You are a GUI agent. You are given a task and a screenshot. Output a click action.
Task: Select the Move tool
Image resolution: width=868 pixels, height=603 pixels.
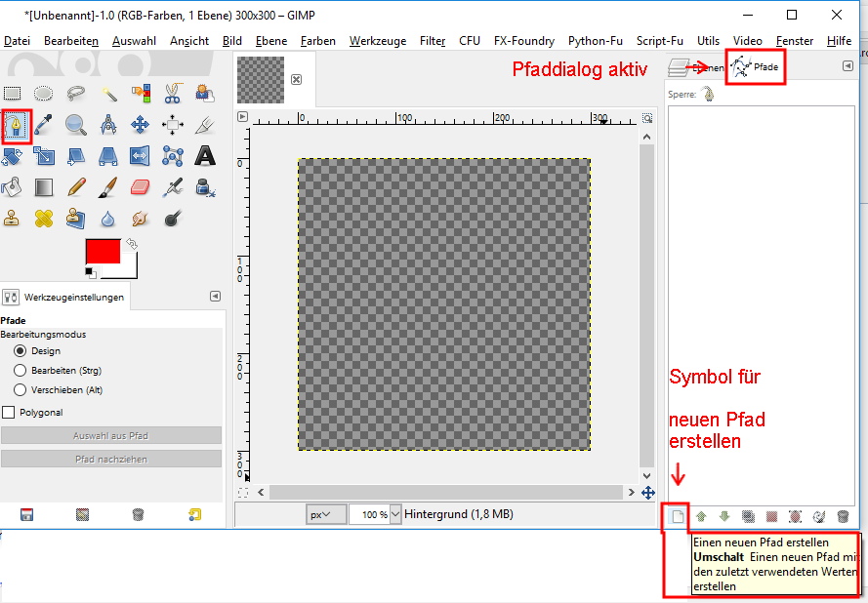(141, 125)
